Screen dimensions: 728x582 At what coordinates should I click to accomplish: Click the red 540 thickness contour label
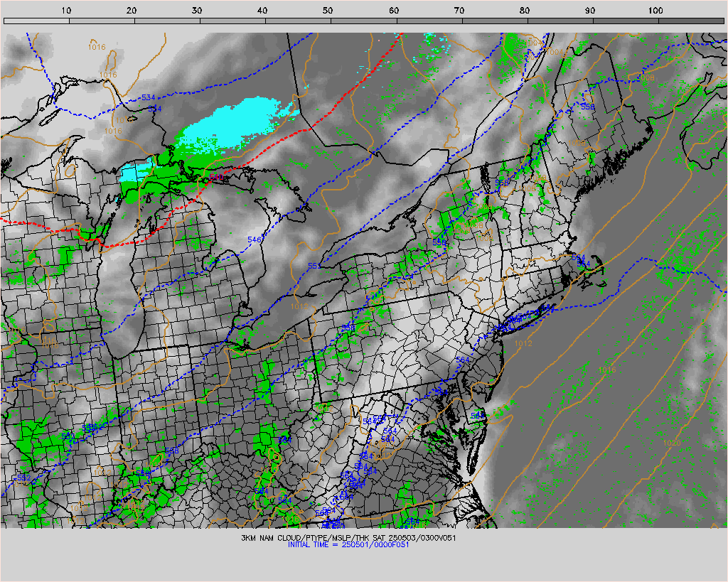216,177
